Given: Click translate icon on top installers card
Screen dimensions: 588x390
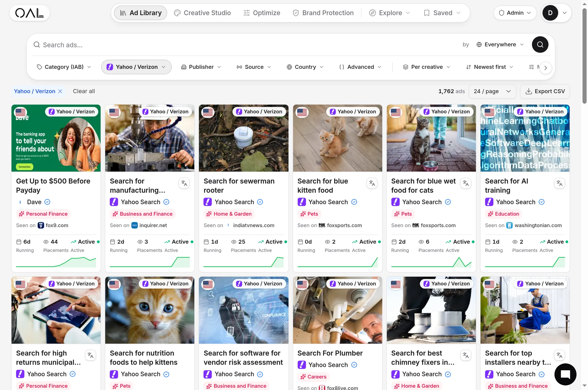Looking at the screenshot, I should [x=560, y=355].
